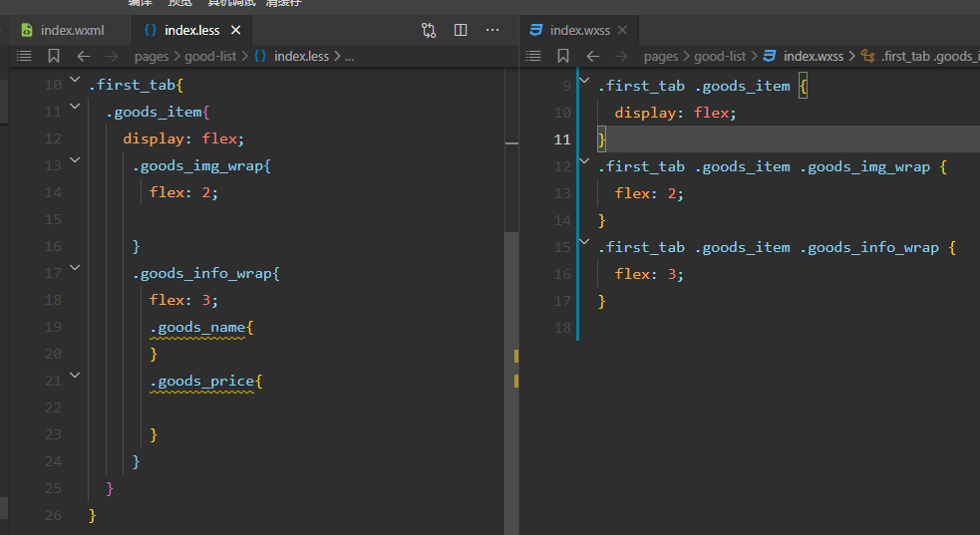Toggle the outline list icon in left editor
Screen dimensions: 980x535
pyautogui.click(x=24, y=56)
